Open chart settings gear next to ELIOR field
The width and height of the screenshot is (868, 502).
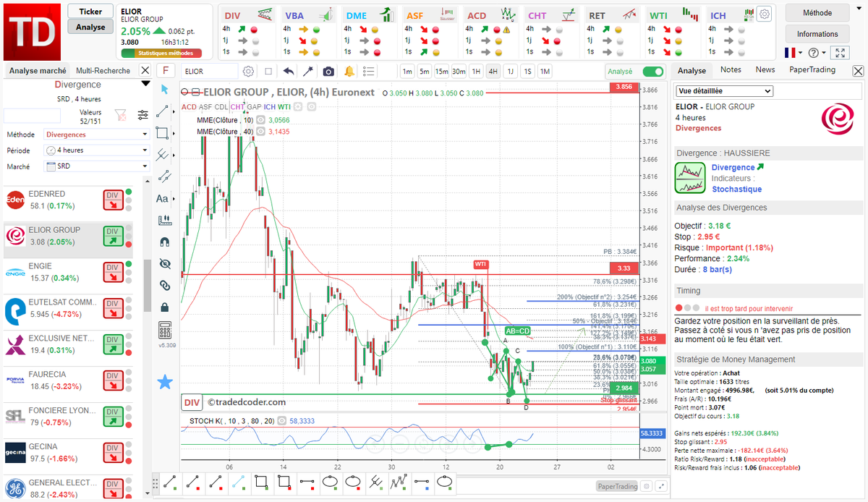pyautogui.click(x=248, y=71)
